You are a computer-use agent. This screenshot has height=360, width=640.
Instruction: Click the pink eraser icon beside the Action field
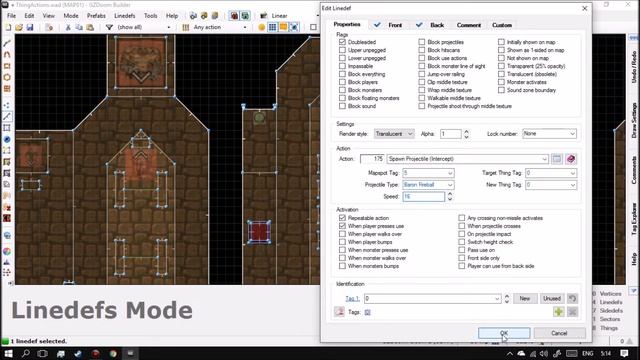click(571, 159)
